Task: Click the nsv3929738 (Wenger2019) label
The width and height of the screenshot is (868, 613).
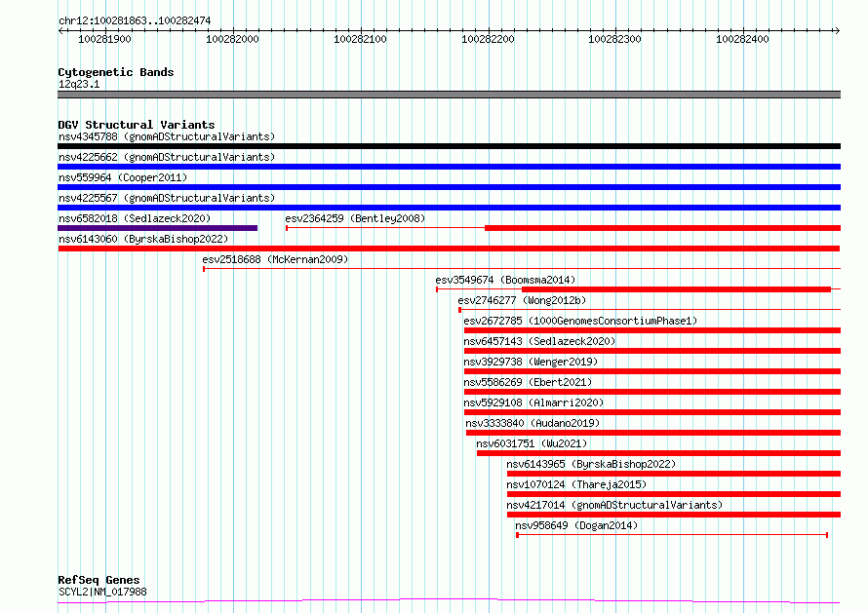Action: click(531, 362)
